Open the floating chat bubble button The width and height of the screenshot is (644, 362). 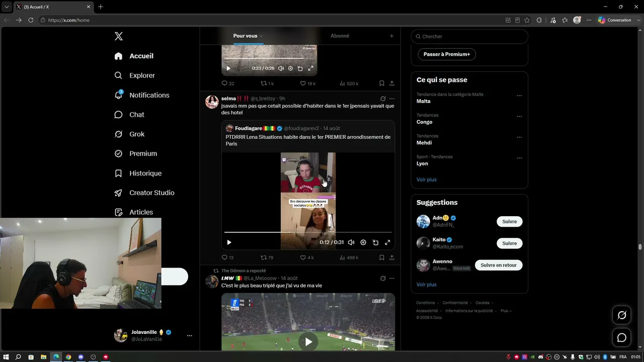622,337
